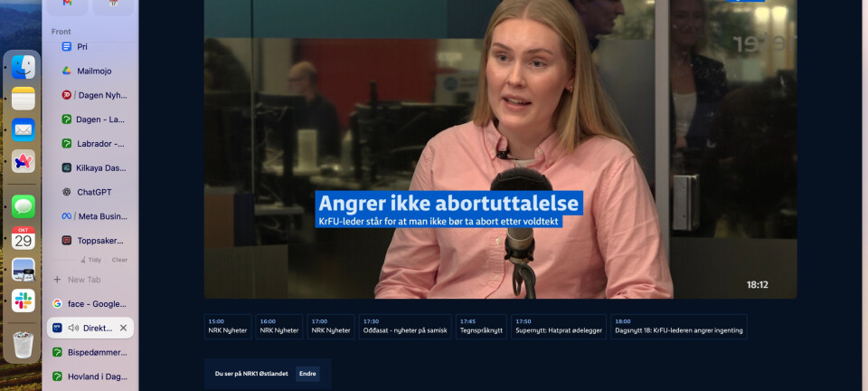This screenshot has height=391, width=868.
Task: Open the pinned Gmail tab
Action: pyautogui.click(x=67, y=5)
